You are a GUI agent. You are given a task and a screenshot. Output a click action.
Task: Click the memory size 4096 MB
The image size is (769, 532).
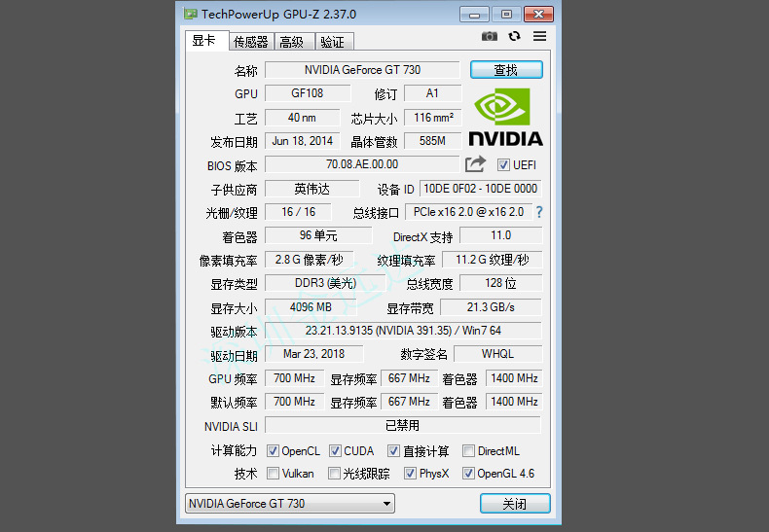[x=311, y=307]
